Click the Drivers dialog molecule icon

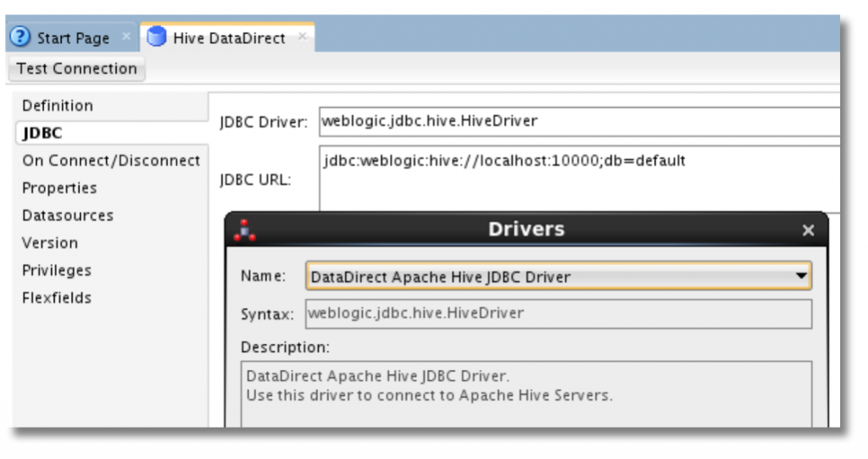(244, 230)
